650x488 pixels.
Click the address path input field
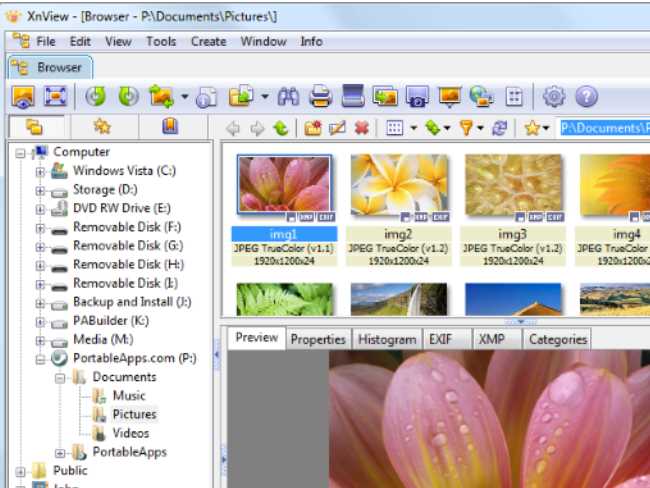coord(604,128)
